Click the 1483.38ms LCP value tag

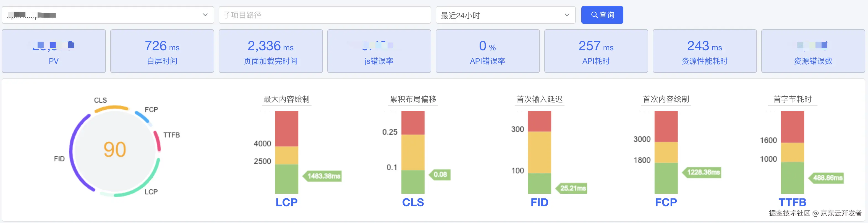322,176
